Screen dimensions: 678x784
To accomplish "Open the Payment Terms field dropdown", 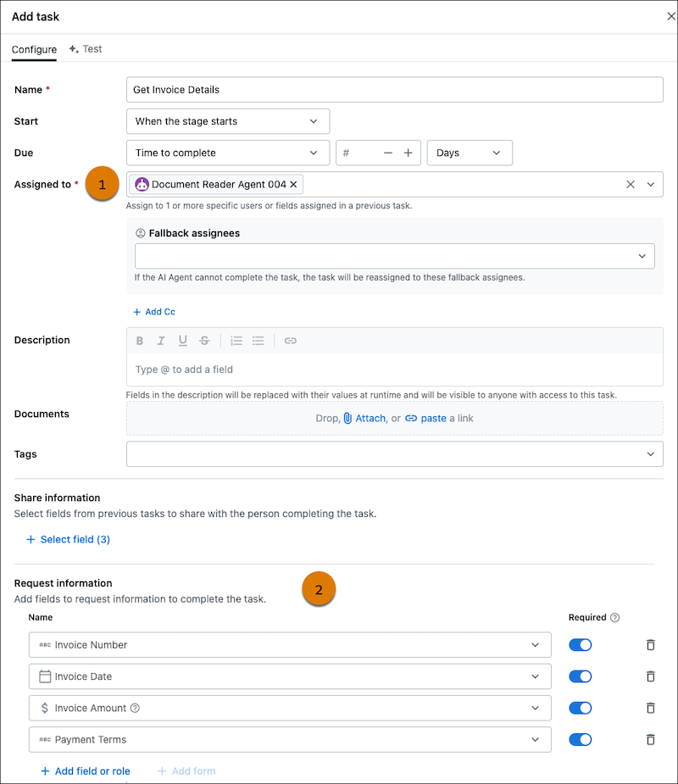I will (x=290, y=739).
